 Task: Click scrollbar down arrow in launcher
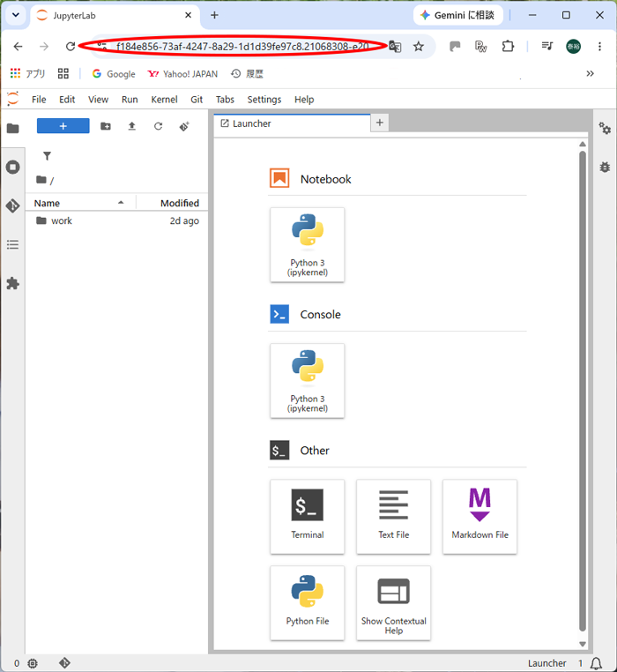[x=583, y=644]
